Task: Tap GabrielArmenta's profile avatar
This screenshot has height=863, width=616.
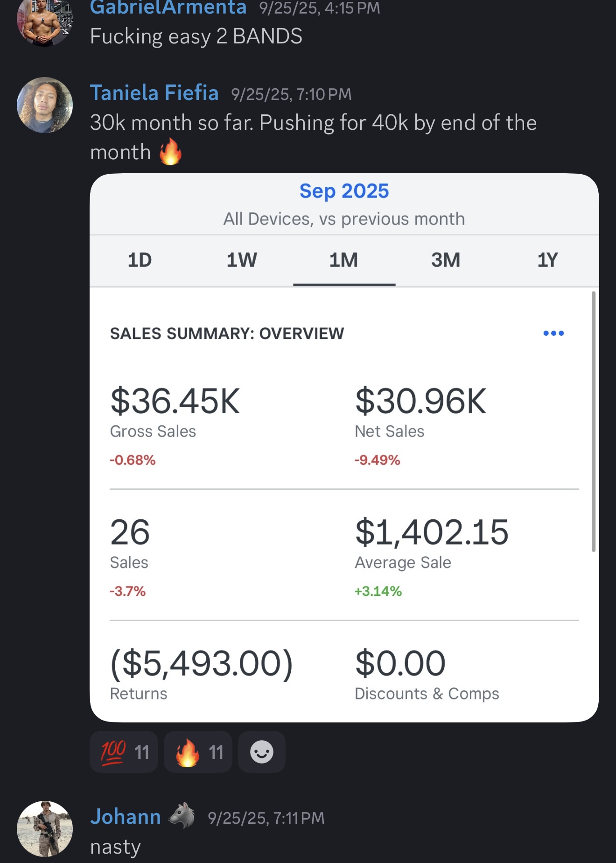Action: [x=45, y=21]
